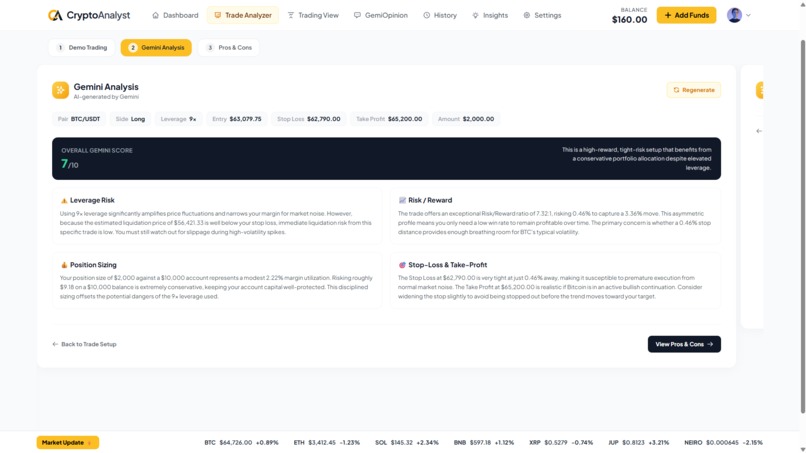Switch to step 1 Demo Trading
This screenshot has width=806, height=453.
click(82, 48)
